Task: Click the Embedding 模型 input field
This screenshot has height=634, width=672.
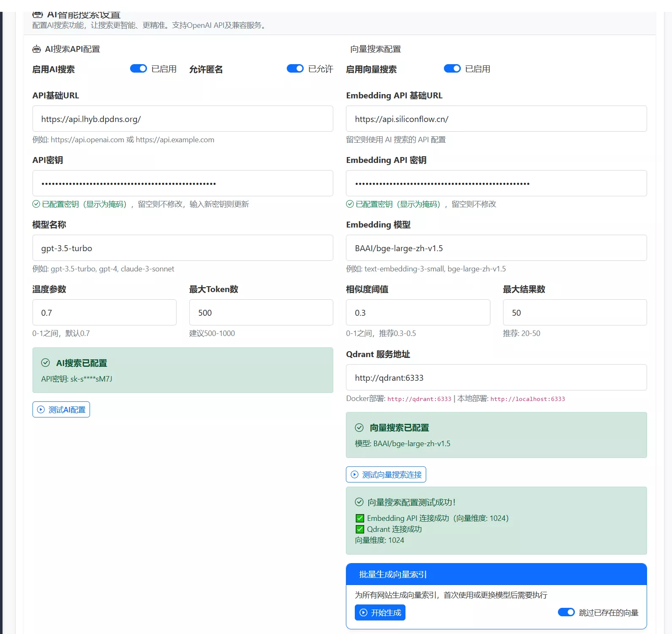Action: (x=496, y=248)
